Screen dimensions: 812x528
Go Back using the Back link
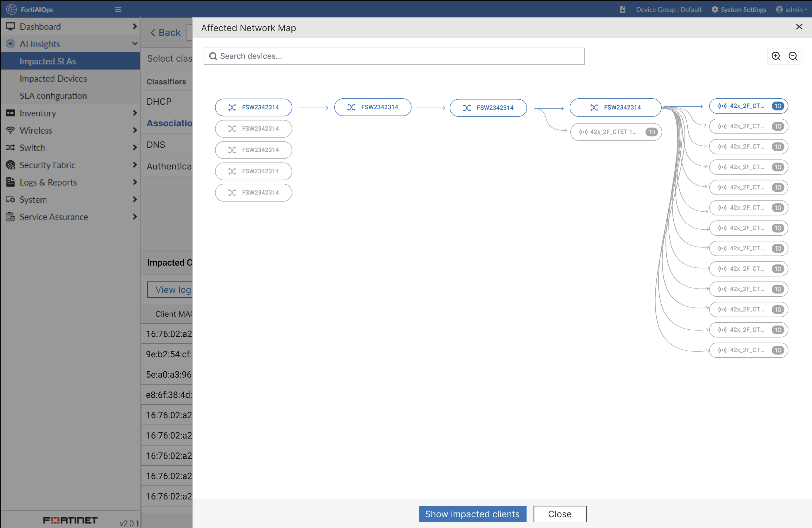[166, 32]
